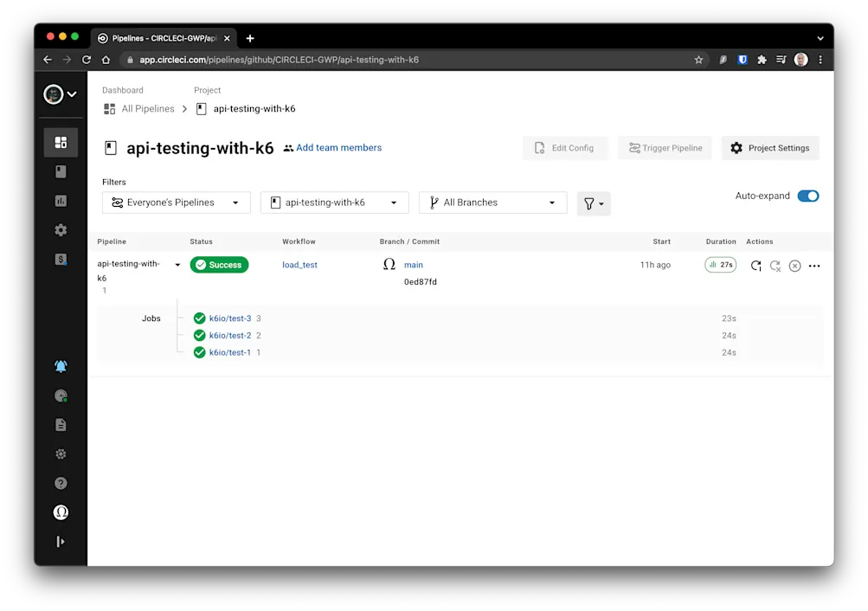Click the Add team members link
The height and width of the screenshot is (611, 868).
[338, 148]
